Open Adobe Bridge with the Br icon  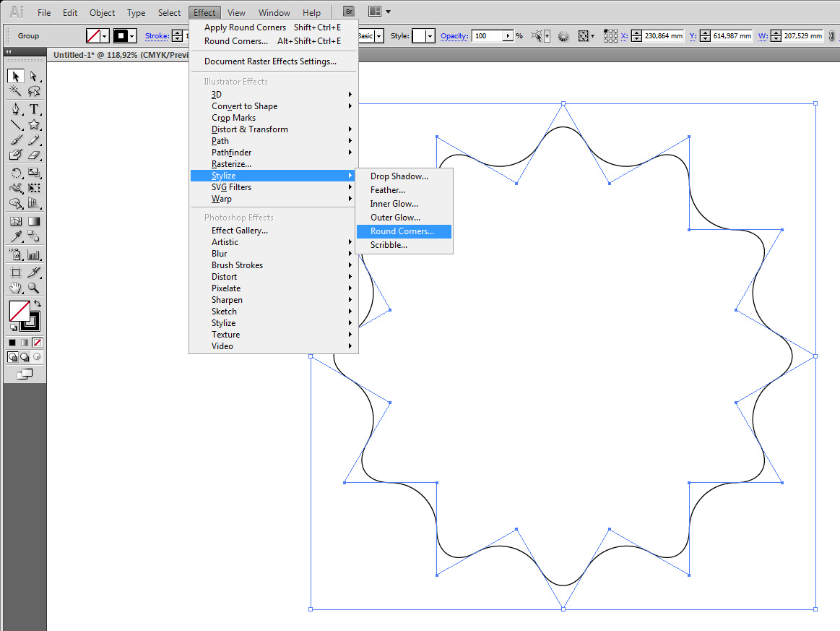point(349,12)
